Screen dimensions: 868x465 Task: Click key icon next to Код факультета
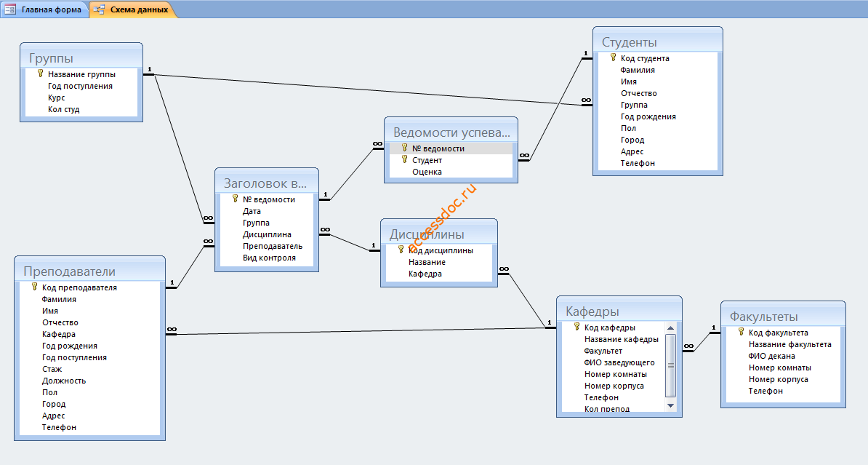(741, 332)
